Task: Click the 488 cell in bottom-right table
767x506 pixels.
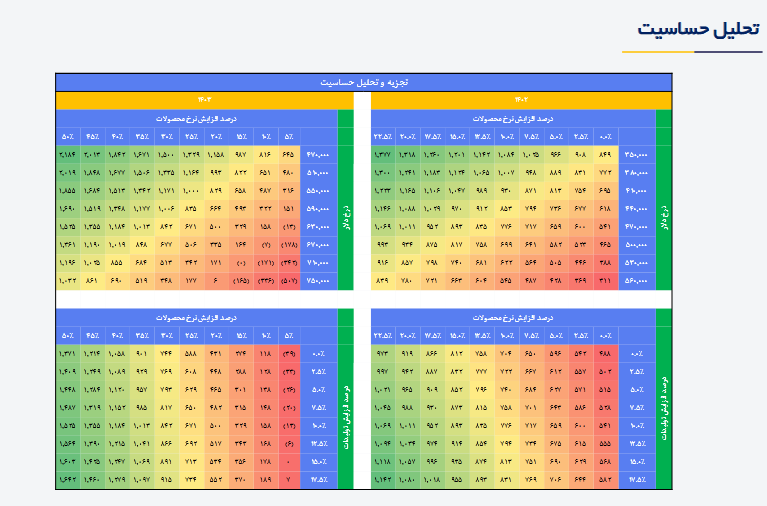Action: pos(604,354)
